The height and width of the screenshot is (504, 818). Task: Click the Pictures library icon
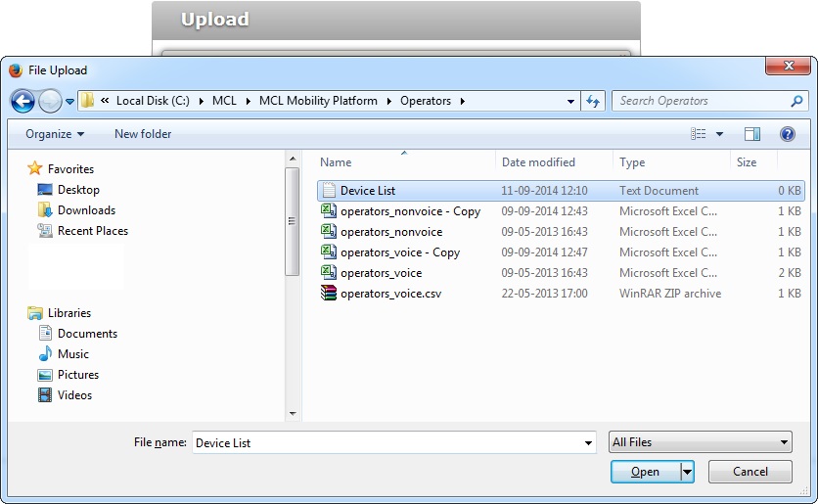pyautogui.click(x=45, y=375)
